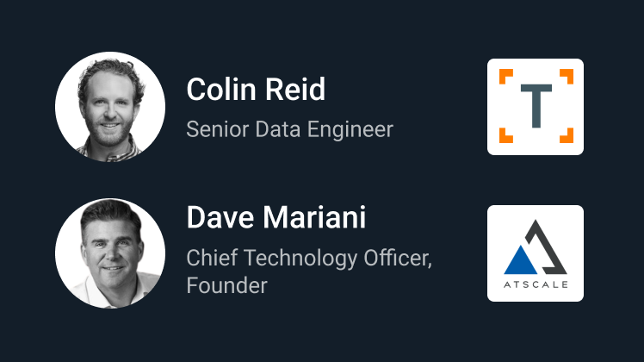The height and width of the screenshot is (362, 644).
Task: Click the word Engineer in Colin's title
Action: pos(350,129)
